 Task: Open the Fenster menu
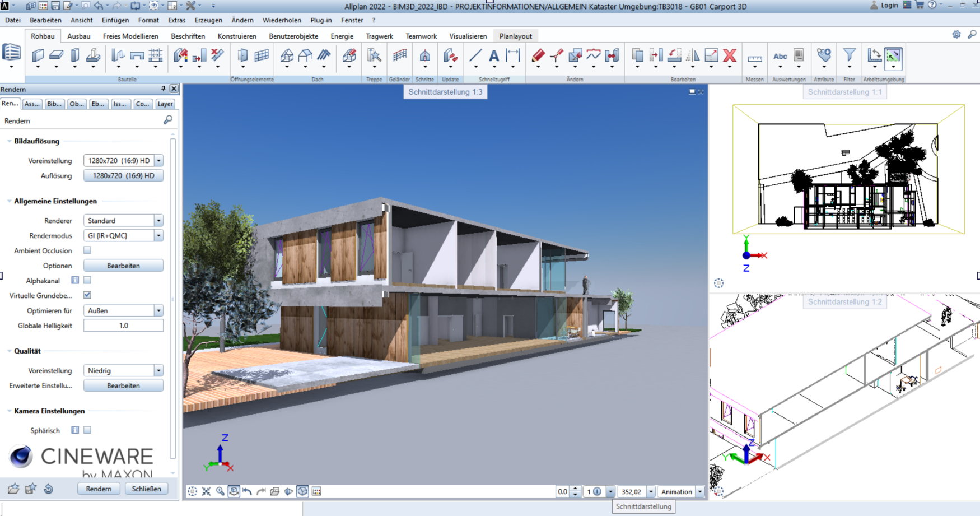[352, 20]
